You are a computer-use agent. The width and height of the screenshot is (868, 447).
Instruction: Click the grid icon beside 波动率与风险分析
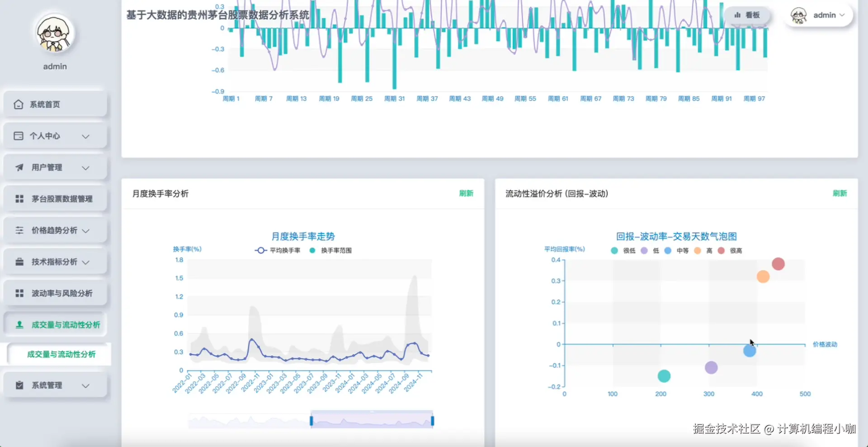[19, 293]
